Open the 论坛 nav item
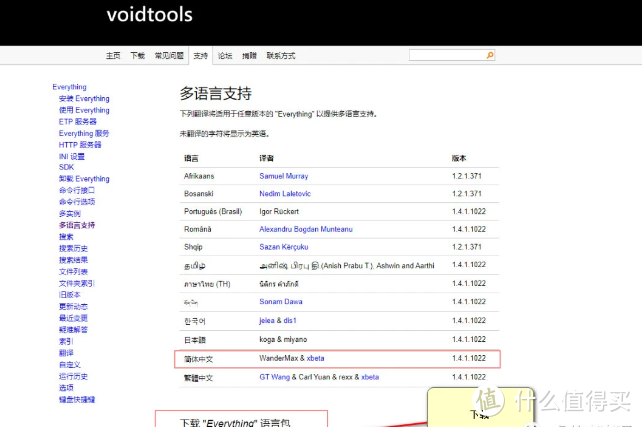642x427 pixels. [x=225, y=56]
